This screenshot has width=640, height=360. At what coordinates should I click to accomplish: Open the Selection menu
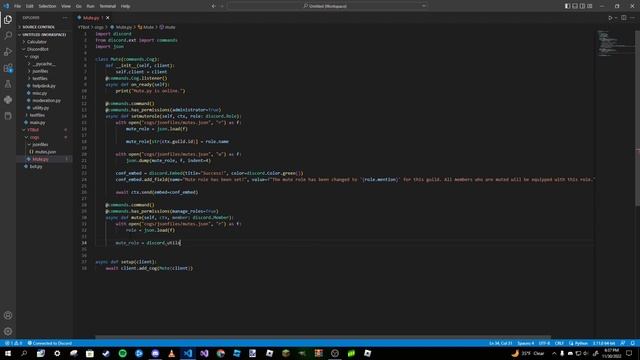(x=47, y=6)
